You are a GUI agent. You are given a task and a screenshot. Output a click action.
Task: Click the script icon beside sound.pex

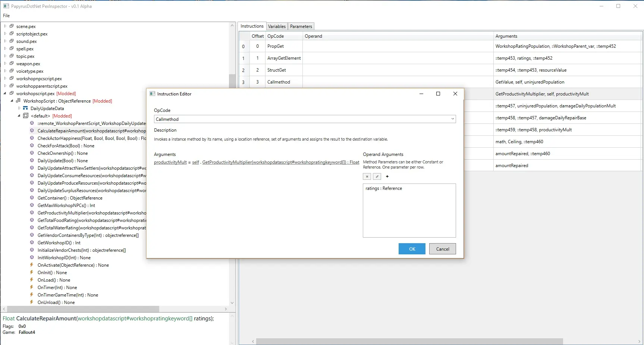coord(12,41)
